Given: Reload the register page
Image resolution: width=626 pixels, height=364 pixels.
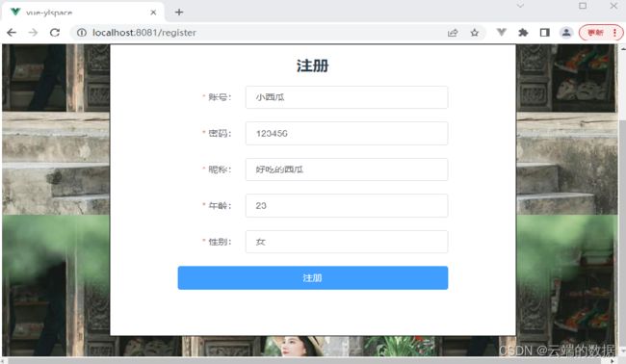Looking at the screenshot, I should tap(55, 33).
